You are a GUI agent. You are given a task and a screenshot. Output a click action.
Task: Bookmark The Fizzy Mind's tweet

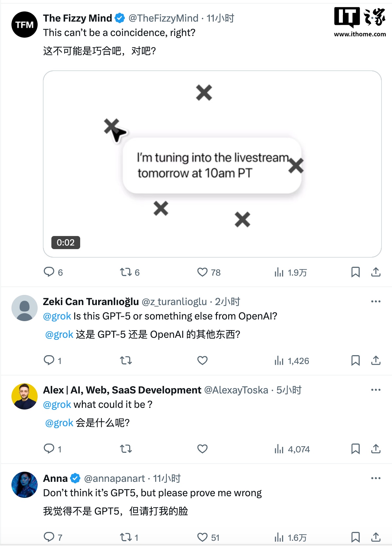[355, 272]
